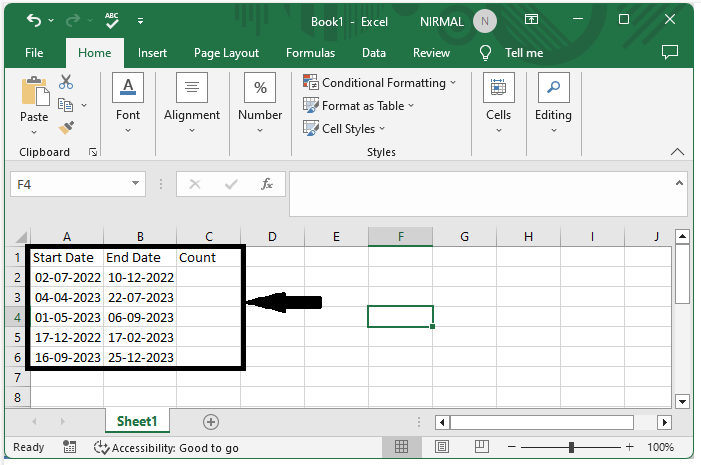Add a new sheet with plus icon
The image size is (701, 465).
pyautogui.click(x=210, y=421)
